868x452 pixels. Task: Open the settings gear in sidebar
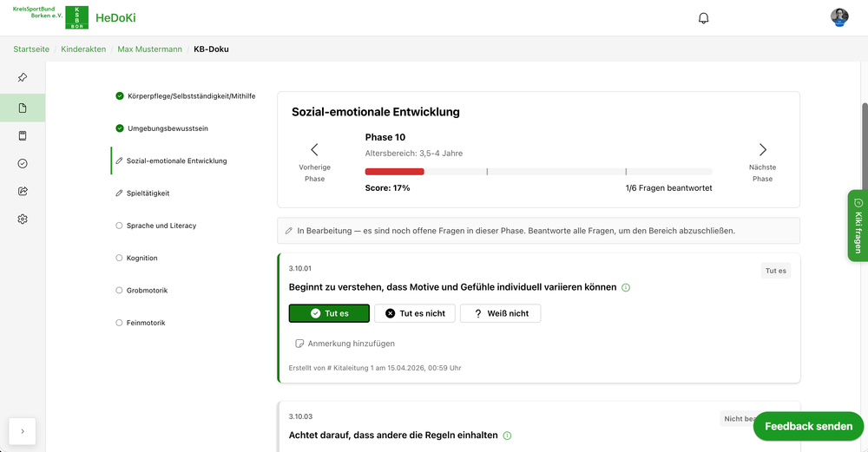point(23,219)
